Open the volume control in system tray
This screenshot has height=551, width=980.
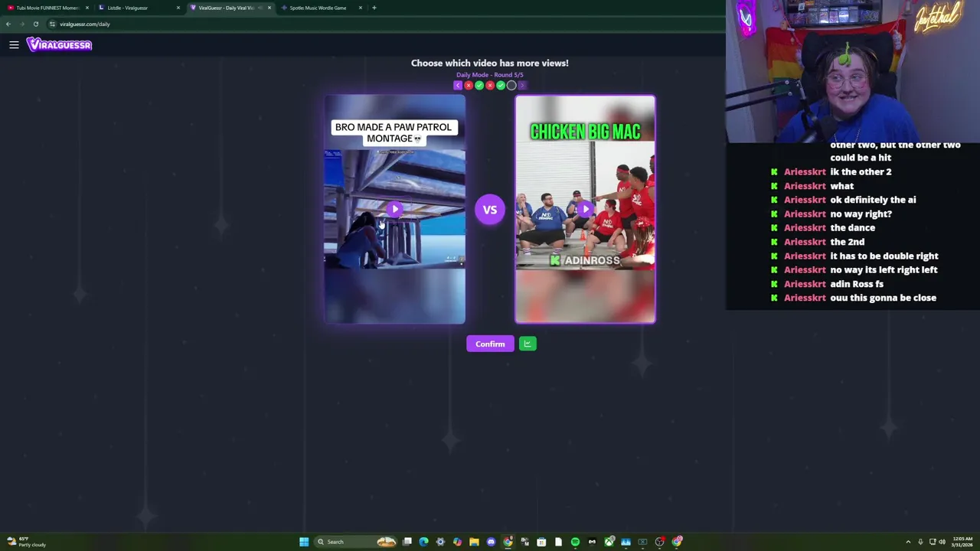[942, 542]
